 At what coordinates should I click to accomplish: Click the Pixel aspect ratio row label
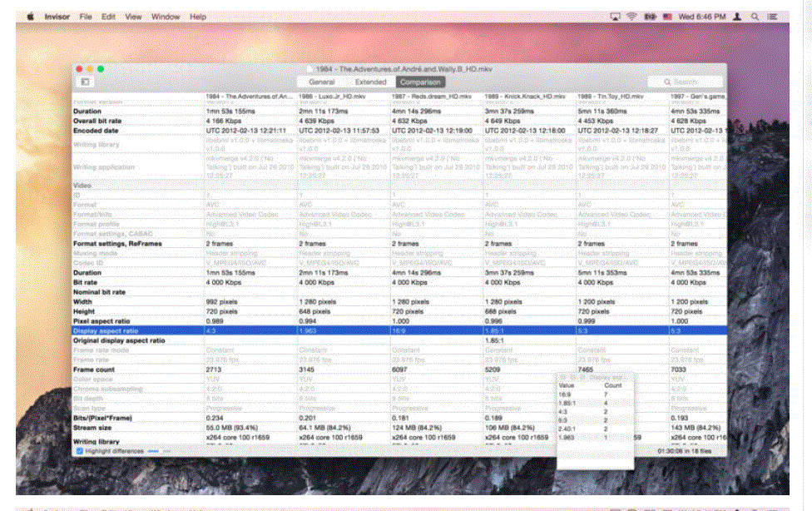[101, 321]
